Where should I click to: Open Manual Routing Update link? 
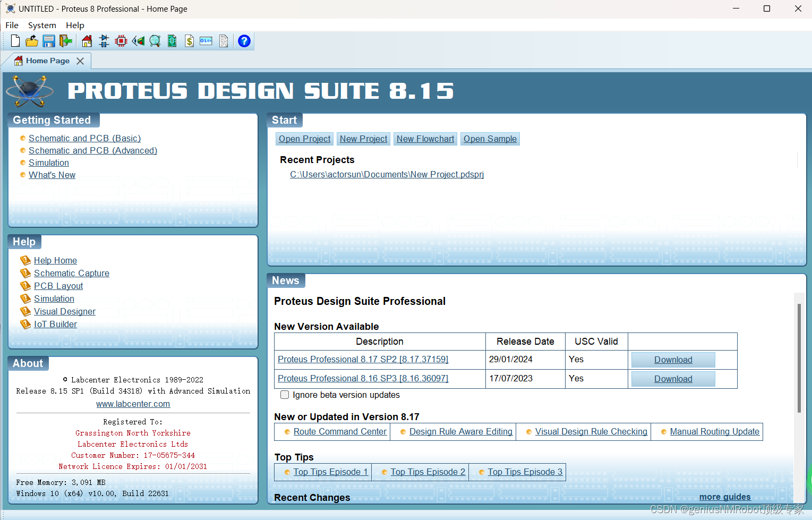(x=714, y=431)
